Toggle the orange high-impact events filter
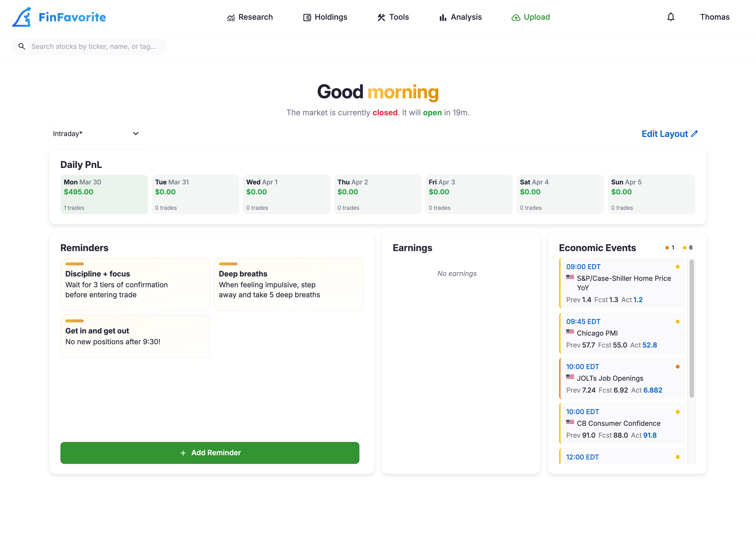The image size is (756, 540). [670, 248]
